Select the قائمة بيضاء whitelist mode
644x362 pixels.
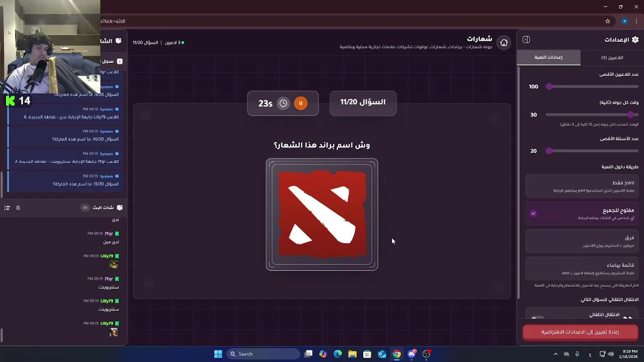pyautogui.click(x=582, y=268)
